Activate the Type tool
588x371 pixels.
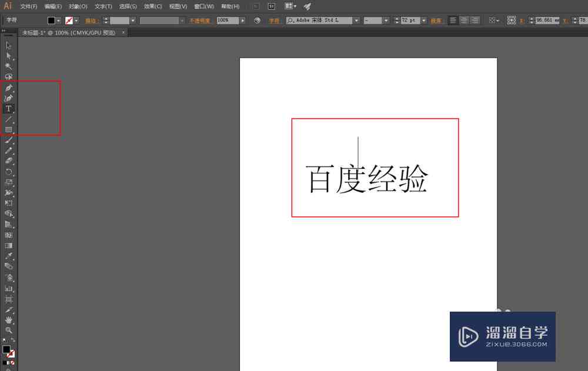(x=8, y=109)
